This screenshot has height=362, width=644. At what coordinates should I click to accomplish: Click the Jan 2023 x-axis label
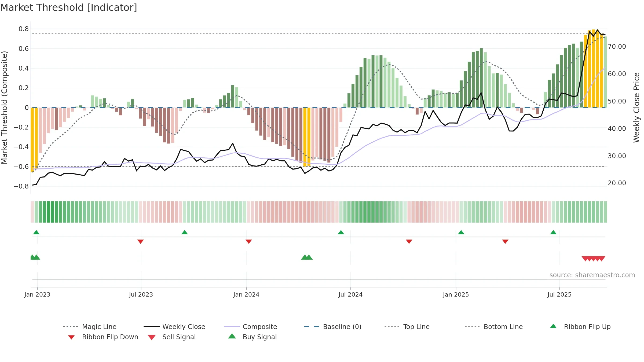[37, 294]
